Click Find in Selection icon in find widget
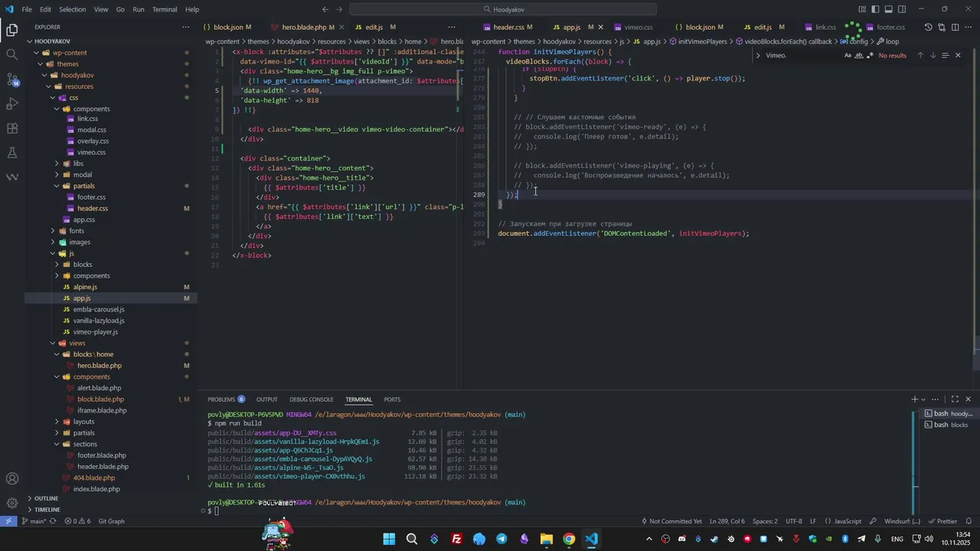 coord(946,55)
